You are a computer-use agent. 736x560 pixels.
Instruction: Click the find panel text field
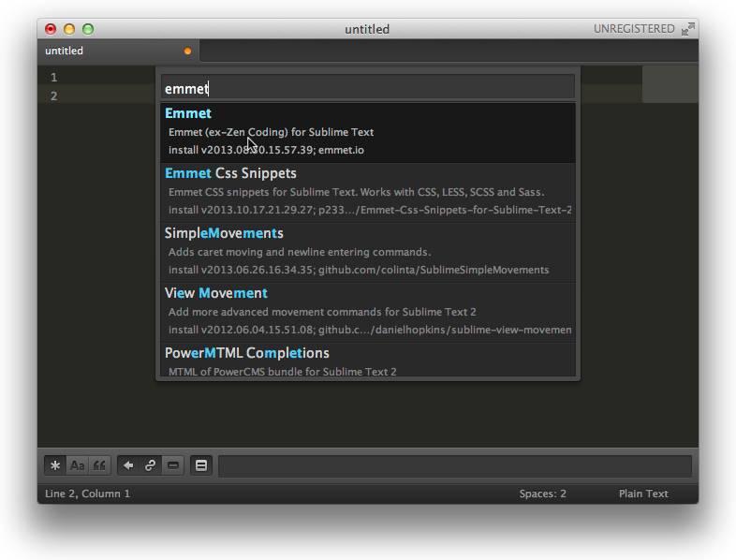455,465
